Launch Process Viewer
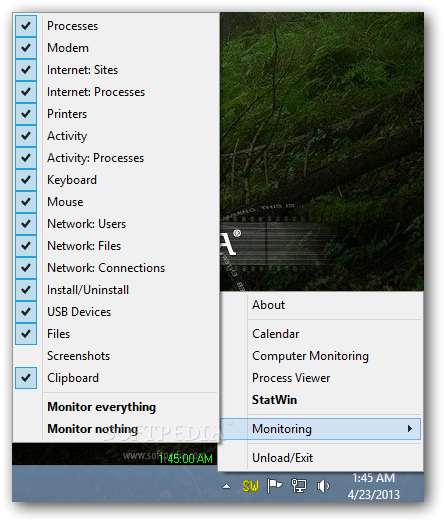Screen dimensions: 444x522 pos(320,378)
